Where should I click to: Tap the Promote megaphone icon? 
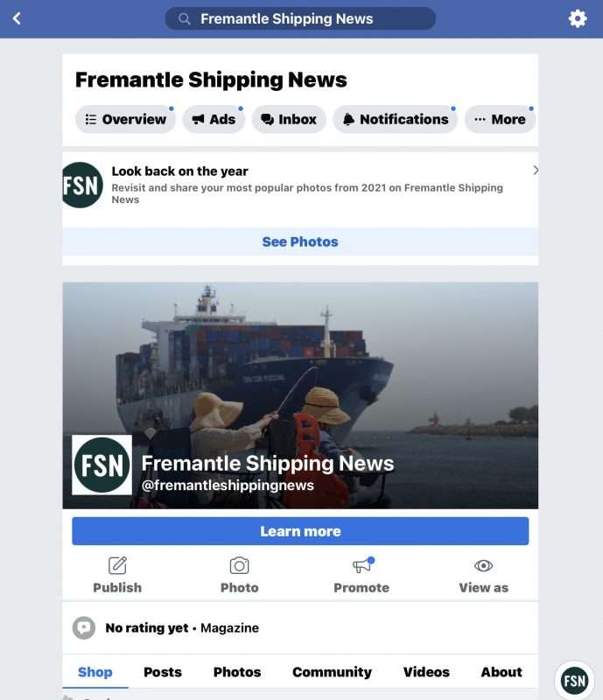pos(362,565)
